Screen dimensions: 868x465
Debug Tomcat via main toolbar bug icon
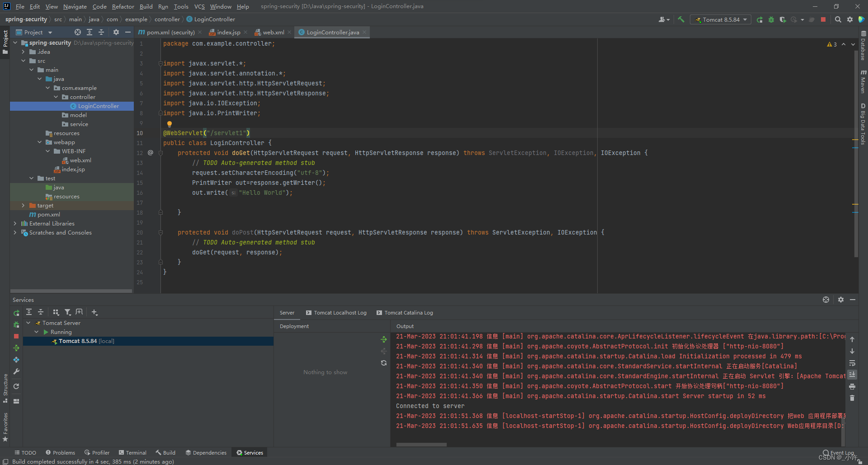point(771,19)
